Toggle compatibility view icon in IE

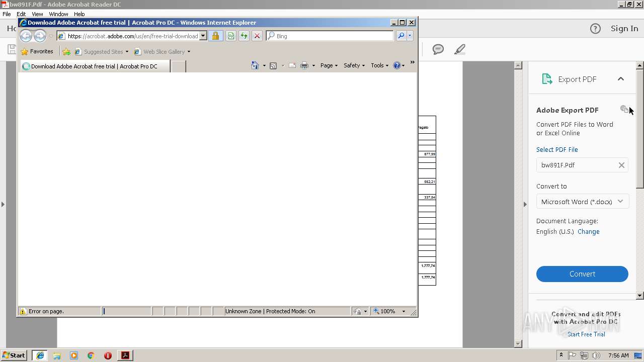tap(231, 36)
